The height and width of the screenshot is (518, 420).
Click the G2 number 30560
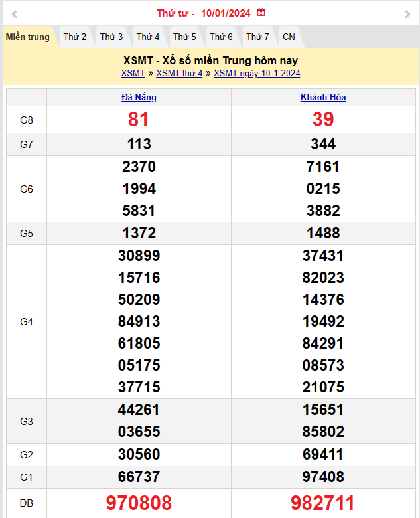139,454
